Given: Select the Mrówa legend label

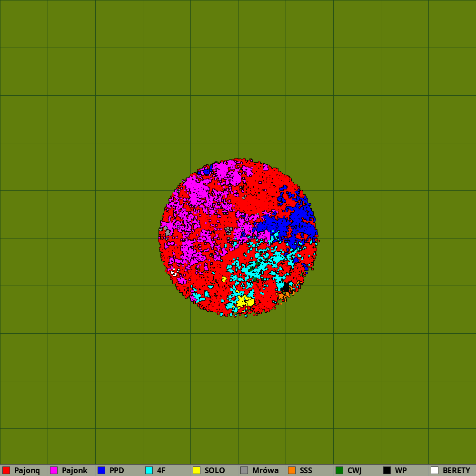Looking at the screenshot, I should [x=265, y=471].
